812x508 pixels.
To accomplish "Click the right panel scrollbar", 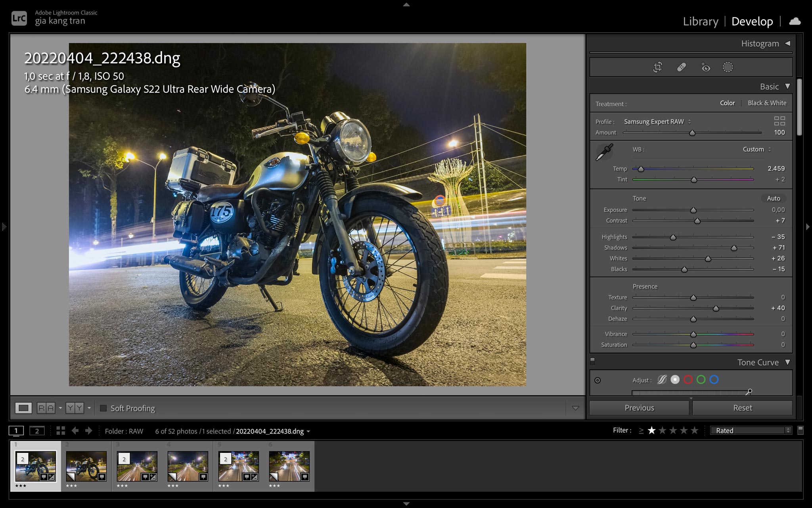I will click(799, 107).
